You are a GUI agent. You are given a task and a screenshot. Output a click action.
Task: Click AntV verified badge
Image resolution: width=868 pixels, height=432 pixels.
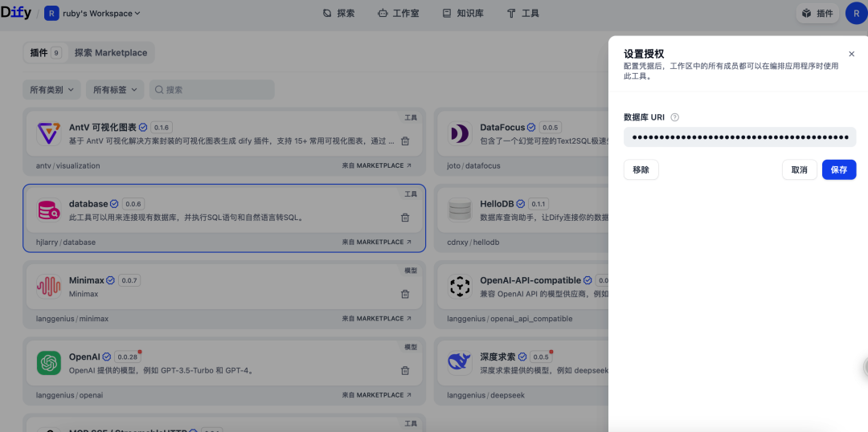[x=143, y=127]
